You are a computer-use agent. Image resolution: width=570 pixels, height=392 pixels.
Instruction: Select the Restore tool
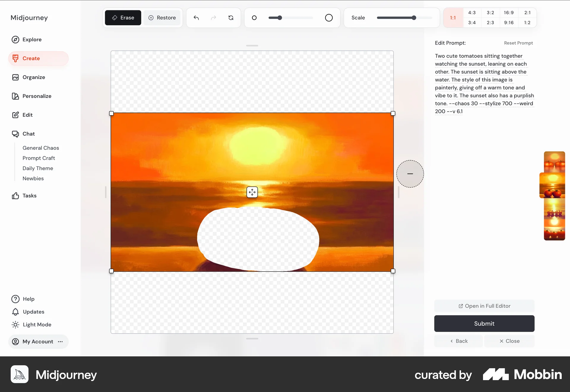(x=162, y=18)
